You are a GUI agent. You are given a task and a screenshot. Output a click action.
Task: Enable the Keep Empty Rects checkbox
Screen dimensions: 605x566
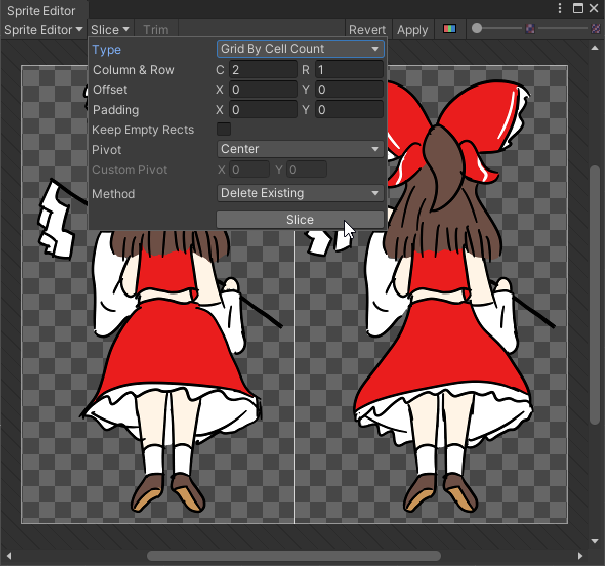[224, 129]
